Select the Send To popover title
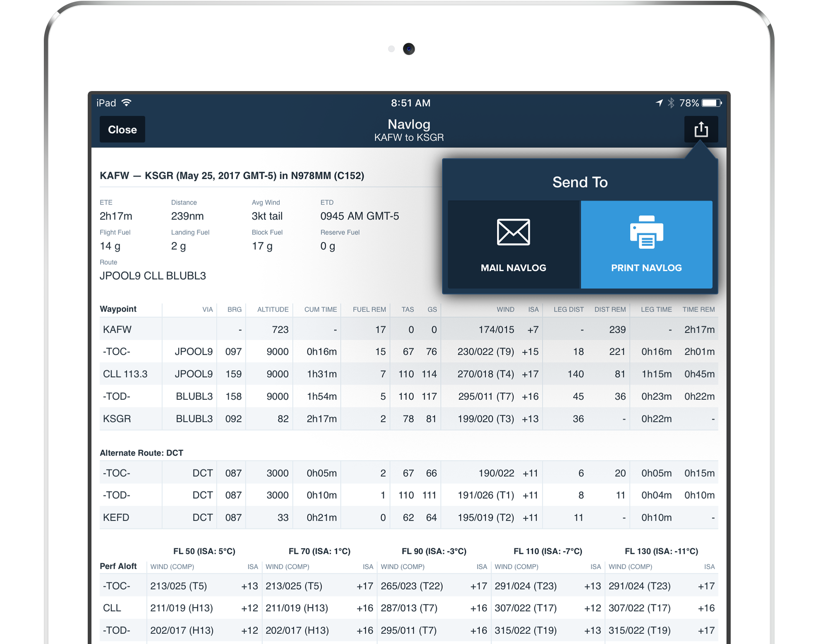Image resolution: width=818 pixels, height=644 pixels. point(580,182)
